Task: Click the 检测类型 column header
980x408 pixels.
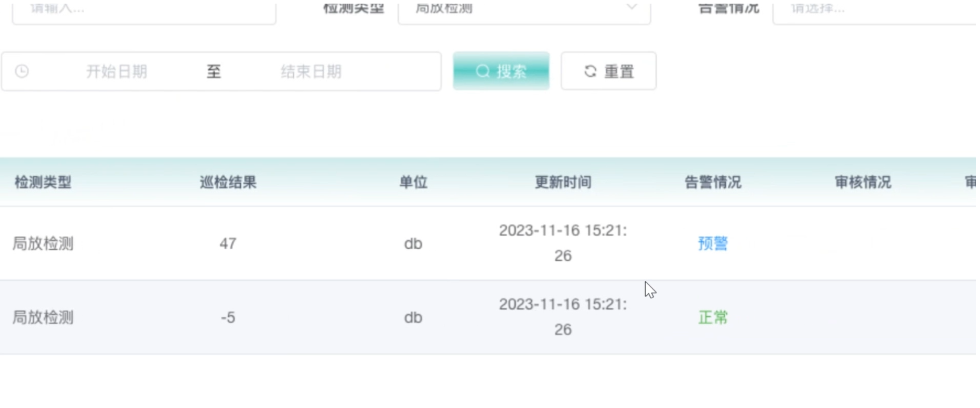Action: click(43, 182)
